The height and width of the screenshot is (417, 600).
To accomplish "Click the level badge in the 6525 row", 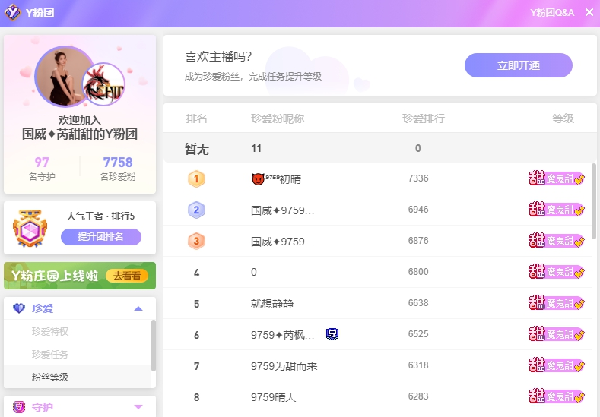I will (556, 334).
